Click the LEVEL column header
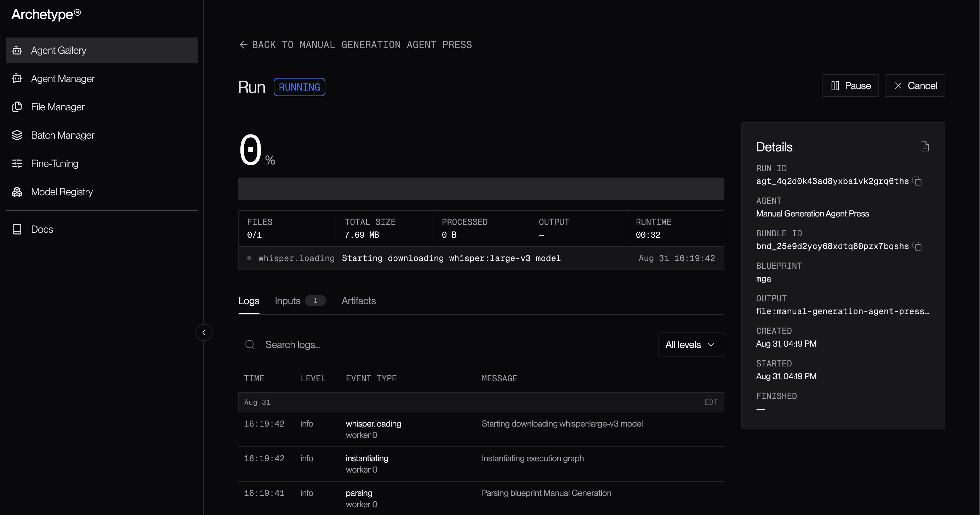 click(313, 378)
